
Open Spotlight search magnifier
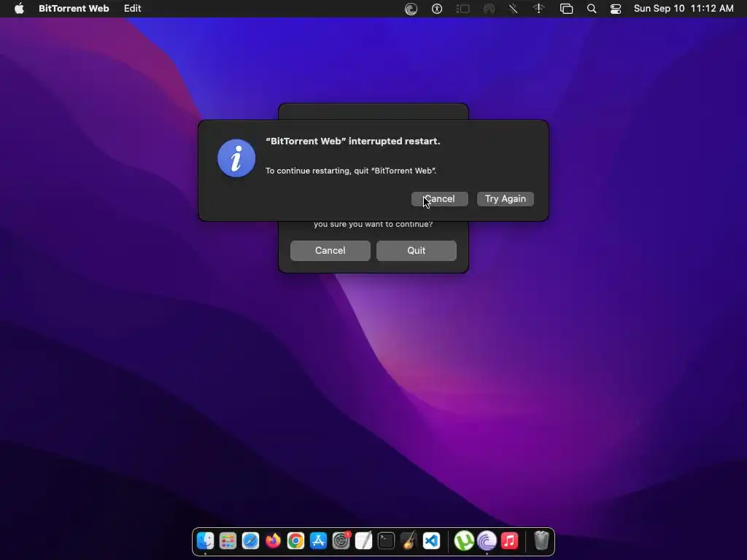592,9
